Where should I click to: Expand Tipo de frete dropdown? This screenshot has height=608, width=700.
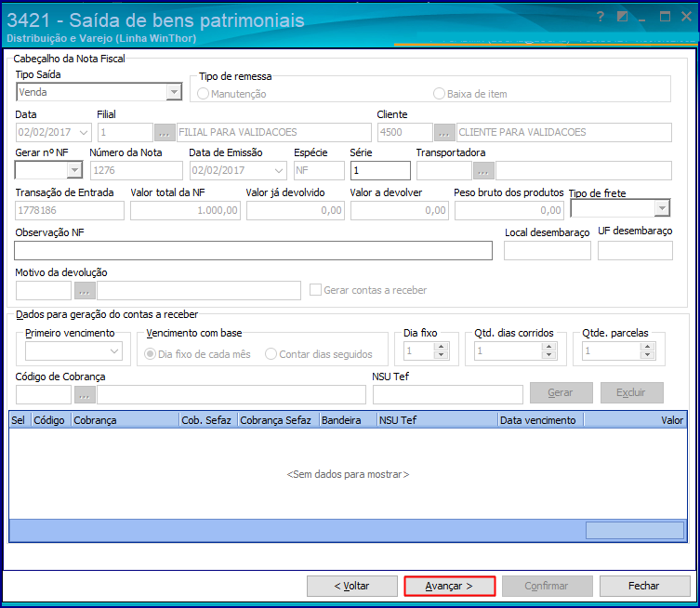tap(662, 208)
